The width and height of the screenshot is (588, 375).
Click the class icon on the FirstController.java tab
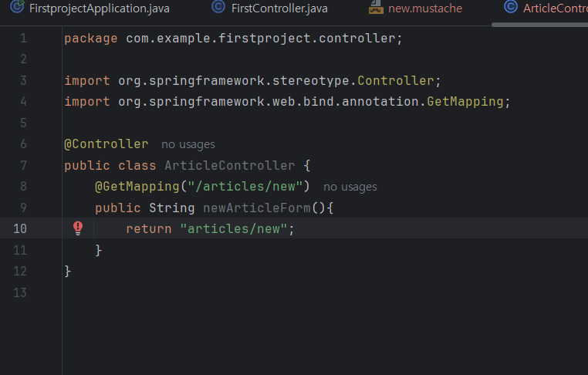[x=218, y=7]
